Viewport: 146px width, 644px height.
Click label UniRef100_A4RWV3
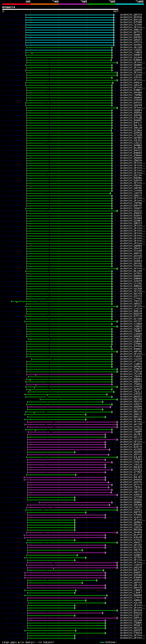131,55
